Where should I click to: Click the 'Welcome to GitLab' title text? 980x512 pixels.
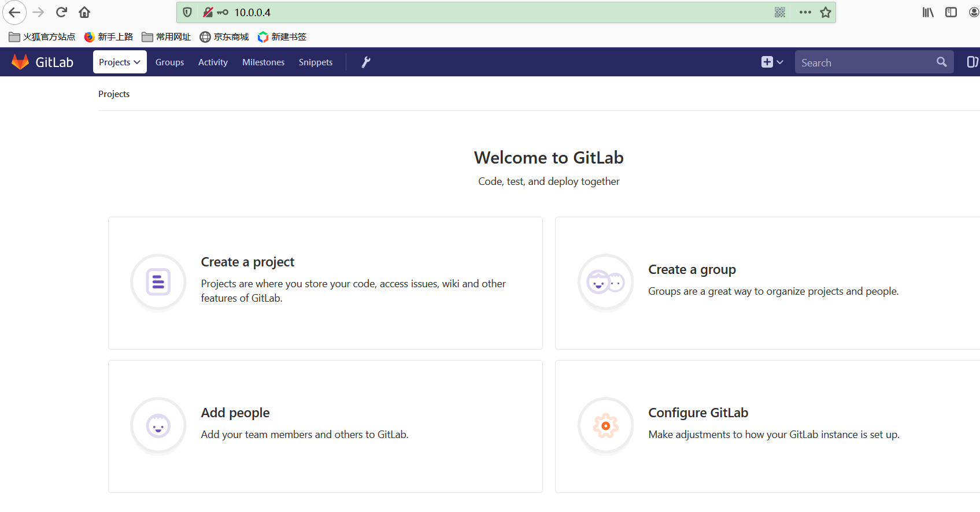(549, 157)
